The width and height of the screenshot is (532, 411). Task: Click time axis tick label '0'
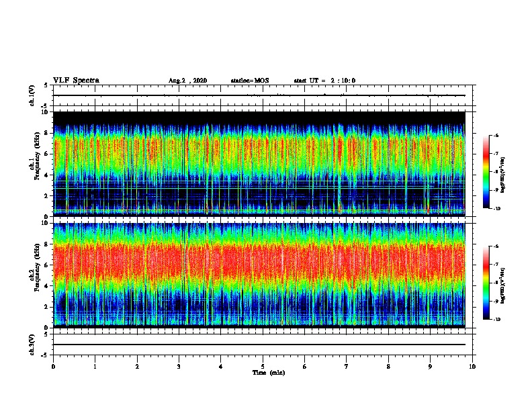53,367
